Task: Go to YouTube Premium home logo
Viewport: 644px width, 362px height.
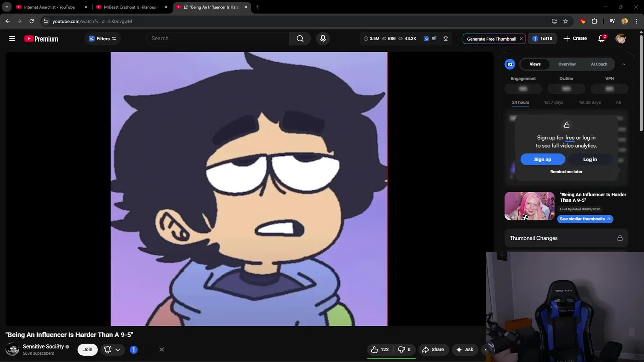Action: pyautogui.click(x=41, y=39)
